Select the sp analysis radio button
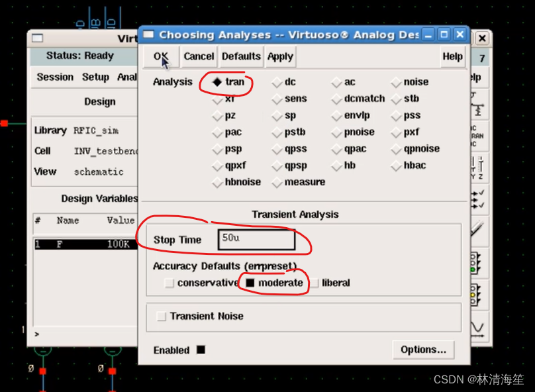The width and height of the screenshot is (535, 392). coord(277,115)
